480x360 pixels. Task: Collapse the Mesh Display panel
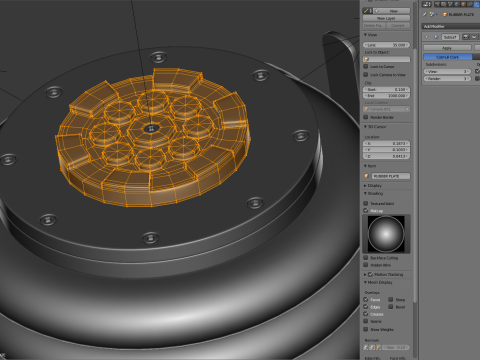point(365,282)
